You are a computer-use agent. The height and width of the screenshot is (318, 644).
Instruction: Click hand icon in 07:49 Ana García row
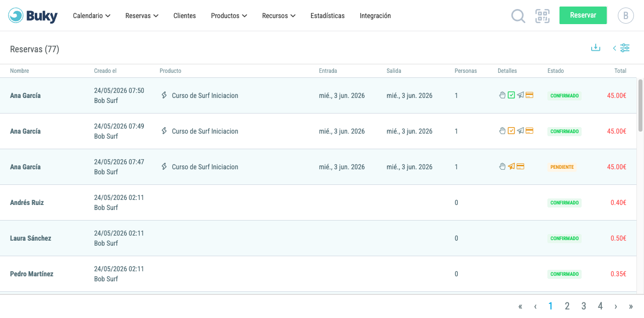click(x=502, y=131)
